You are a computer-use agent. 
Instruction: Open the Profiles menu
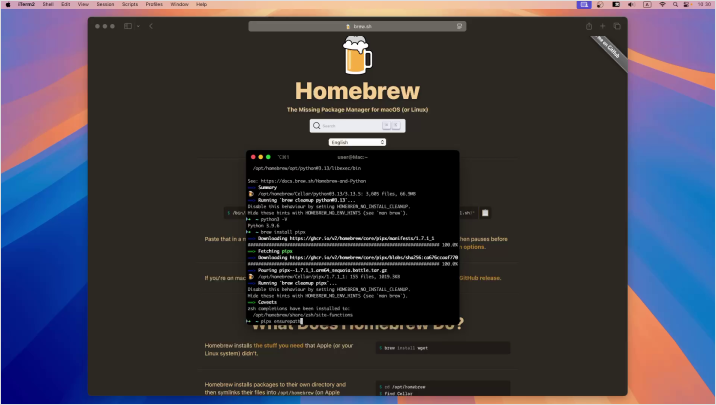click(154, 4)
